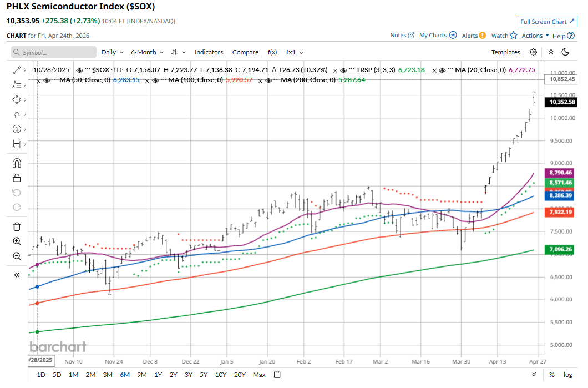Activate the magnet snap tool
Screen dimensions: 588x388
pos(17,163)
